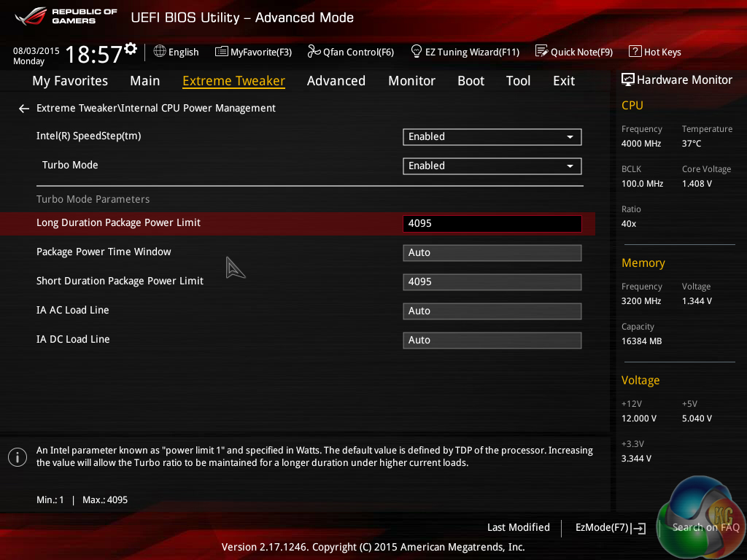This screenshot has height=560, width=747.
Task: Click the MyFavorite list icon
Action: [x=221, y=51]
